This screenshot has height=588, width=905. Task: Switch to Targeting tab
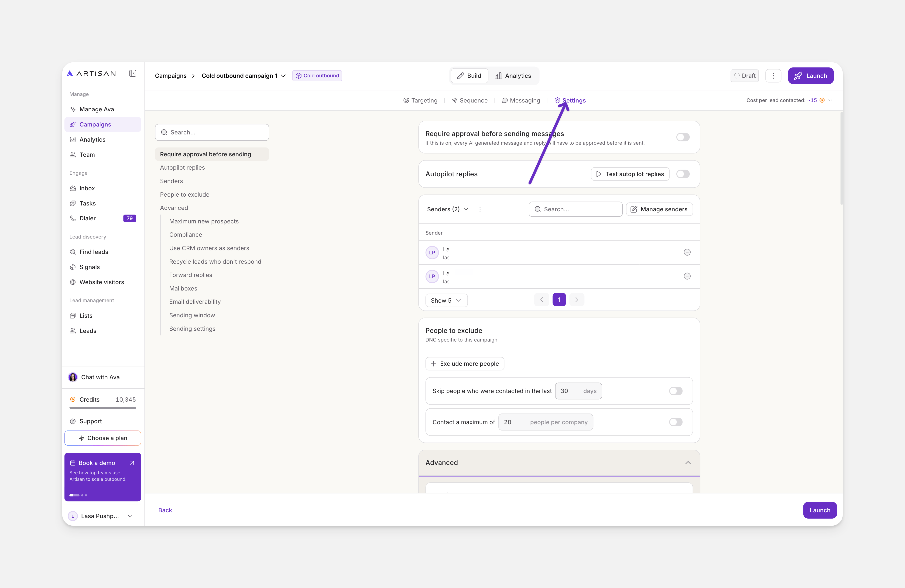(x=420, y=100)
